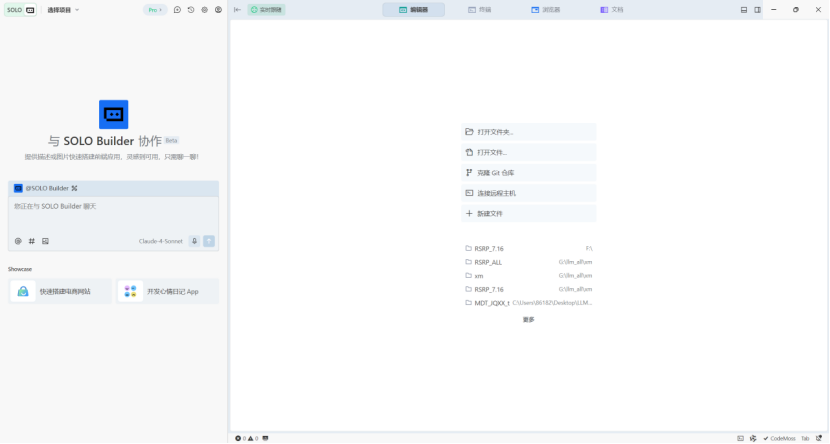This screenshot has width=830, height=444.
Task: Attach an image with the picture icon
Action: coord(46,241)
